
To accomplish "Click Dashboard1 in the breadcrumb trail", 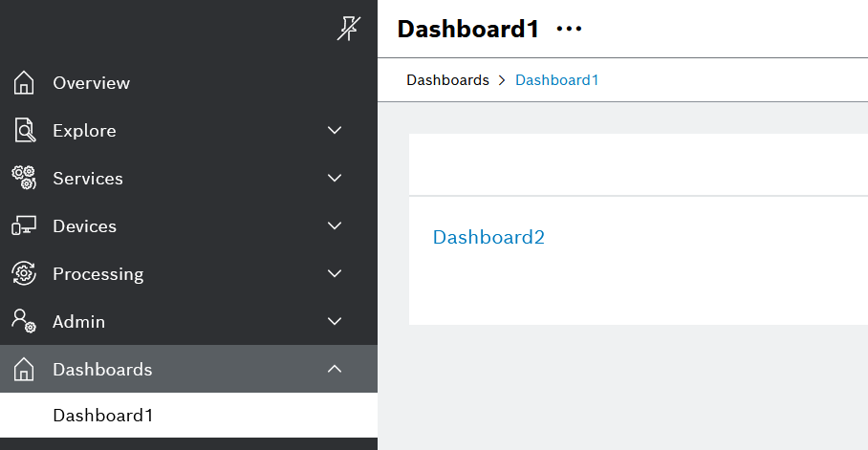I will tap(556, 80).
